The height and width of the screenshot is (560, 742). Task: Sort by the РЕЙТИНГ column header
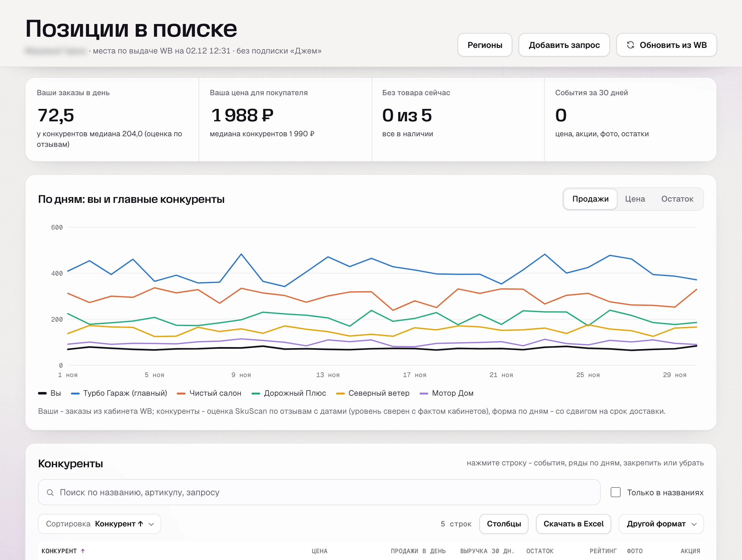(x=603, y=551)
